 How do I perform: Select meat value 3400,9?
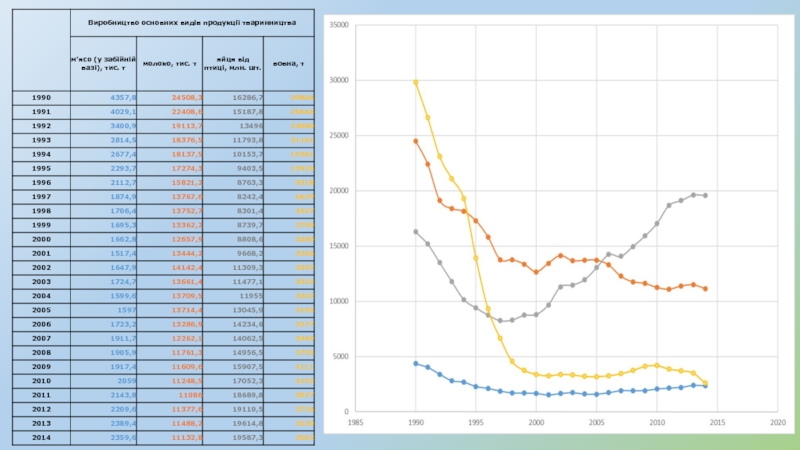tap(123, 126)
